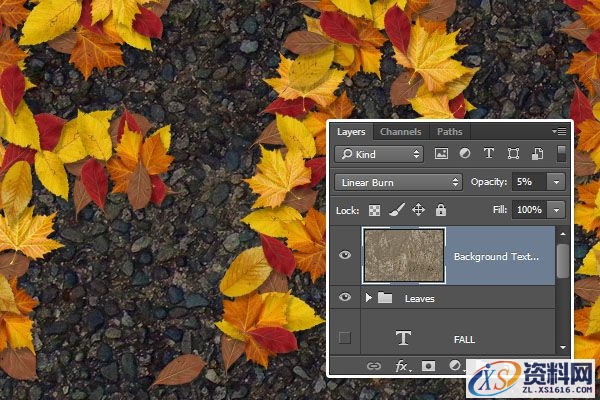Click the Lock all padlock icon
600x400 pixels.
click(439, 210)
